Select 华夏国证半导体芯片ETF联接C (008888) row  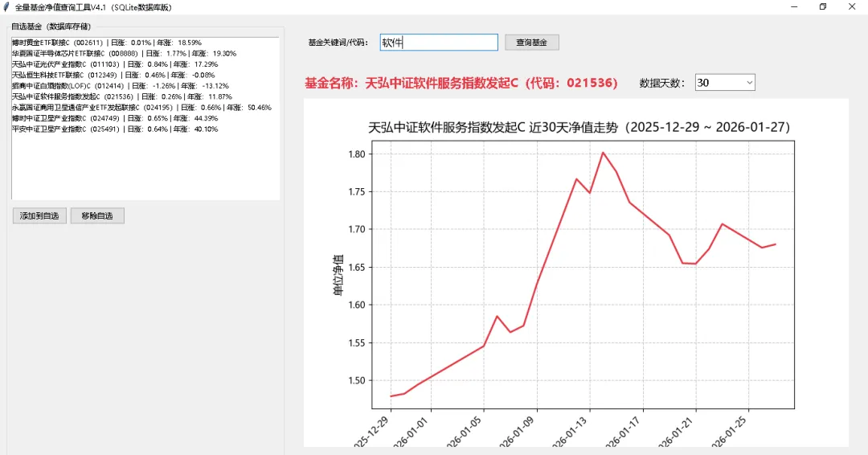[x=145, y=54]
